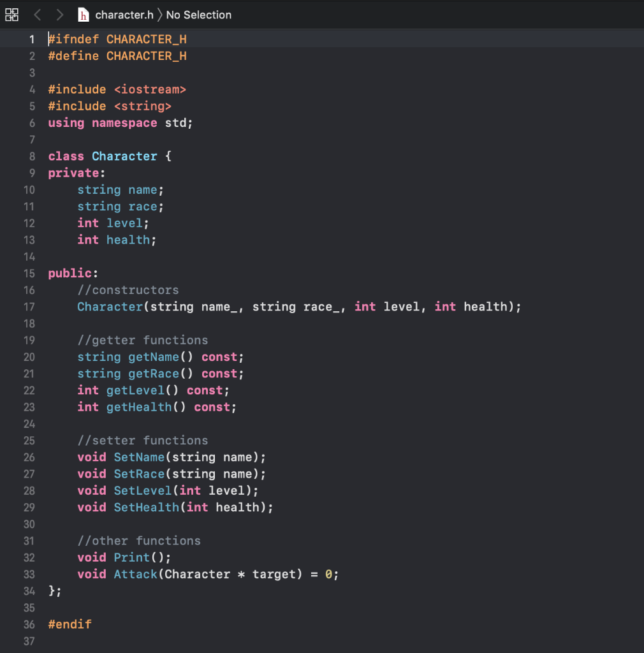Click the using namespace std statement

(x=120, y=122)
